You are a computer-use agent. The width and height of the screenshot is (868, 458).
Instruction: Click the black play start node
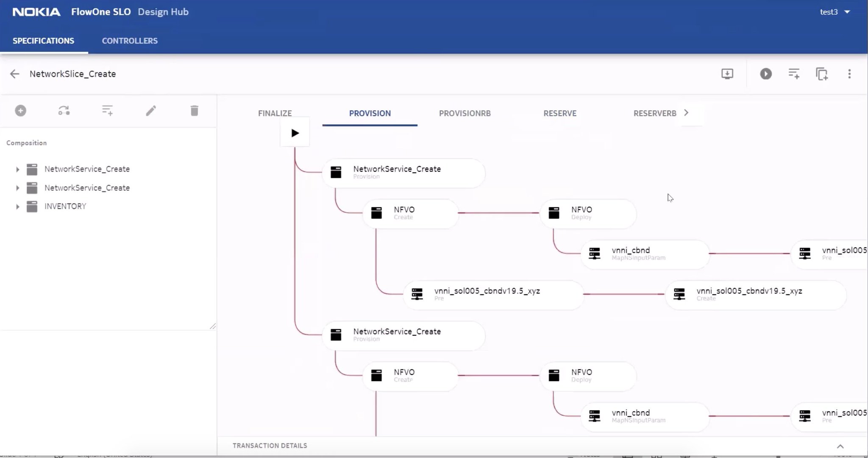click(x=295, y=133)
